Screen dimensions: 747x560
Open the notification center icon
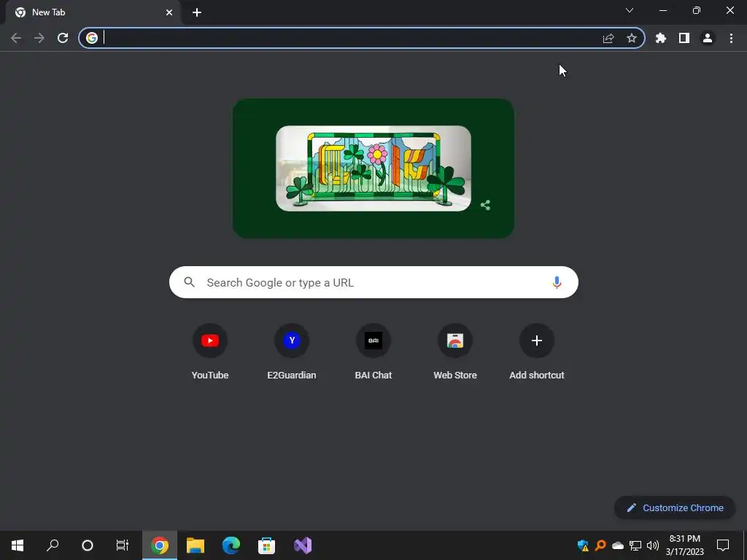tap(723, 545)
